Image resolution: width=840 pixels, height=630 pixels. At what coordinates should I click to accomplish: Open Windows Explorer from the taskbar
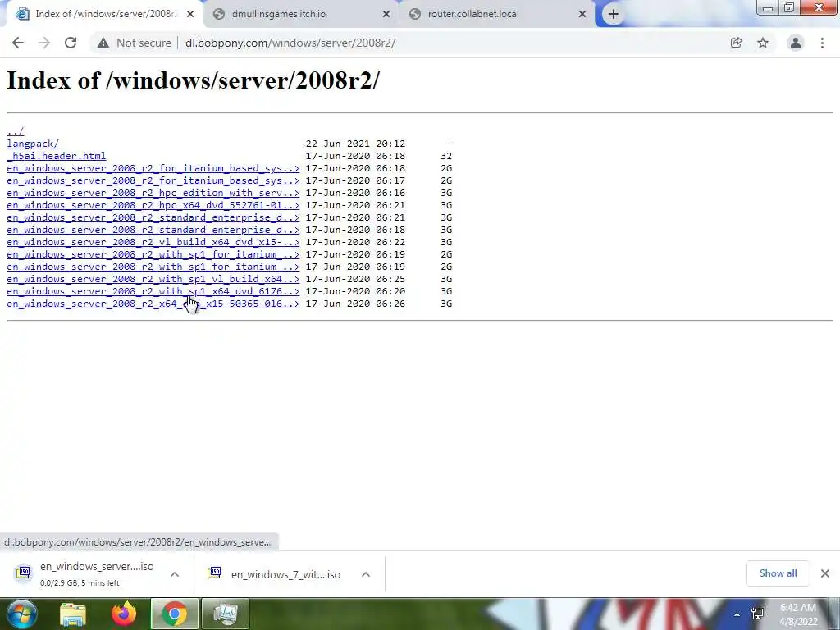72,614
